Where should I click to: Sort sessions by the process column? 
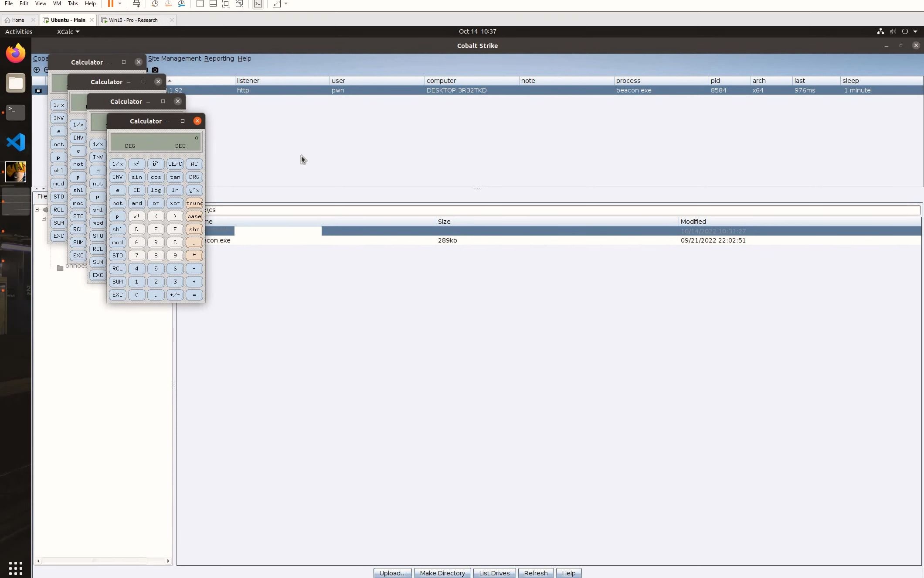[x=661, y=81]
